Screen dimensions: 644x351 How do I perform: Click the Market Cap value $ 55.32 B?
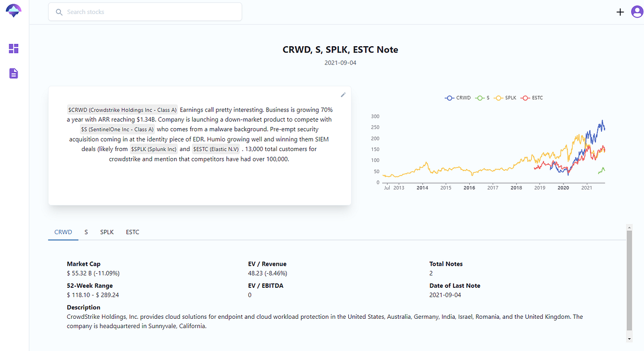pos(94,273)
